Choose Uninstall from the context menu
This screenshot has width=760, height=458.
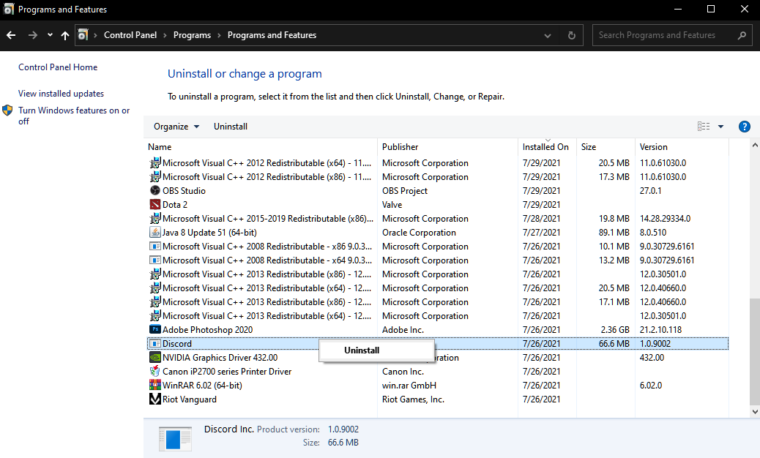click(362, 351)
